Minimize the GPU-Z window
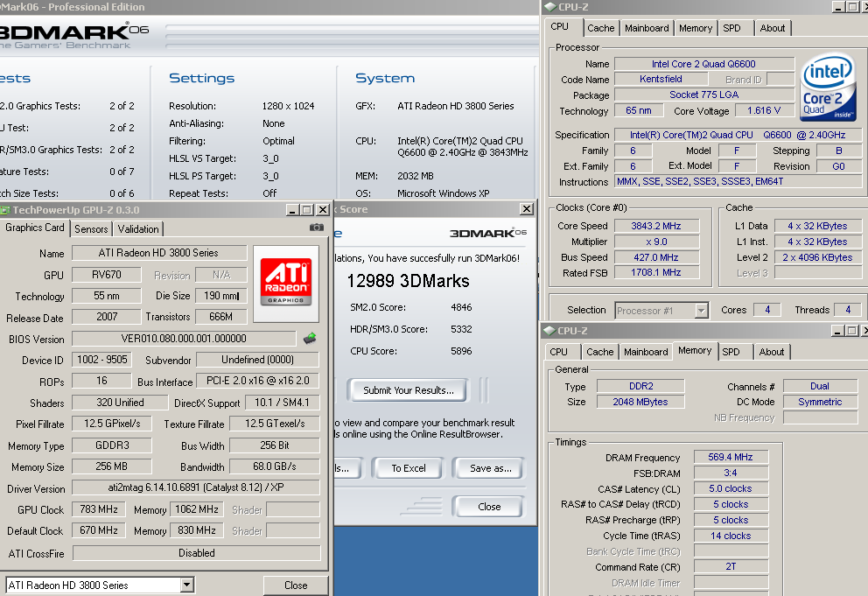This screenshot has height=596, width=868. point(292,210)
